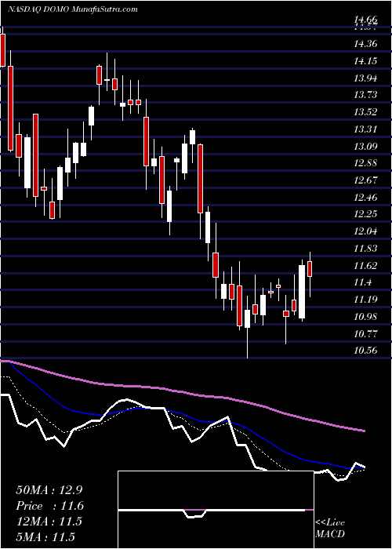Viewport: 392px width, 549px height.
Task: Select the 11.83 price axis label
Action: 366,249
